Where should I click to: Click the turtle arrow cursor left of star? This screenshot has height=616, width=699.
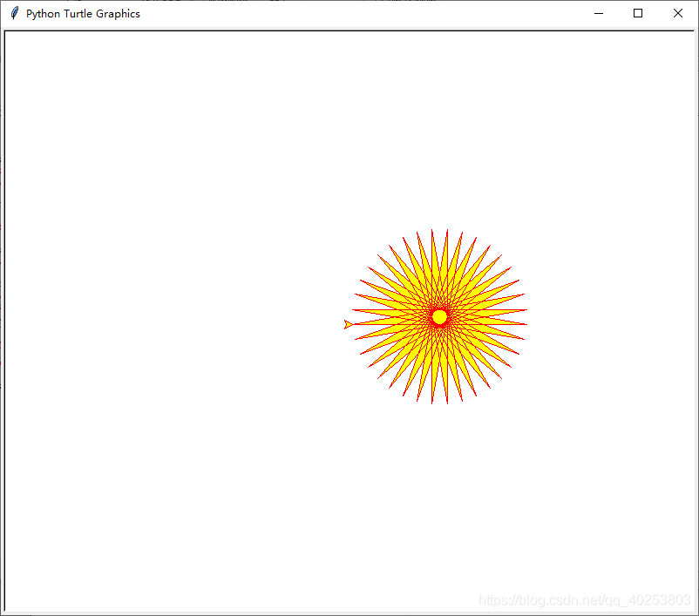click(348, 324)
